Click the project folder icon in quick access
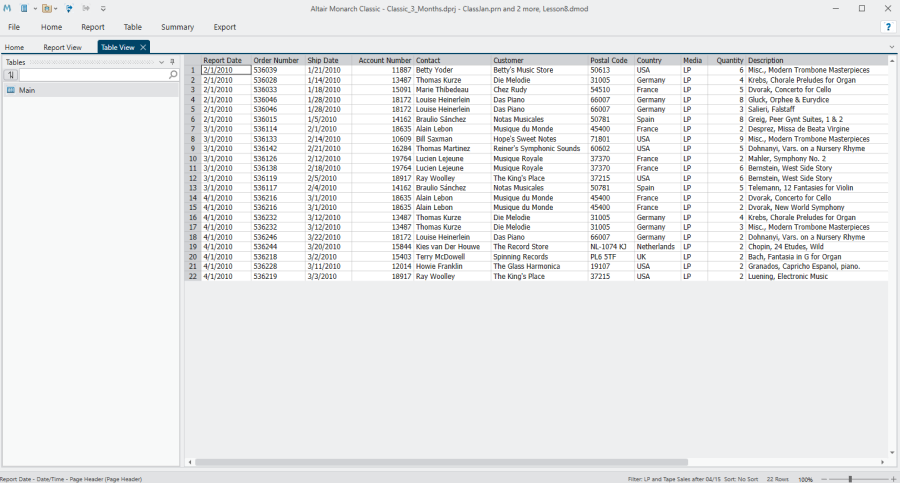 [x=46, y=9]
